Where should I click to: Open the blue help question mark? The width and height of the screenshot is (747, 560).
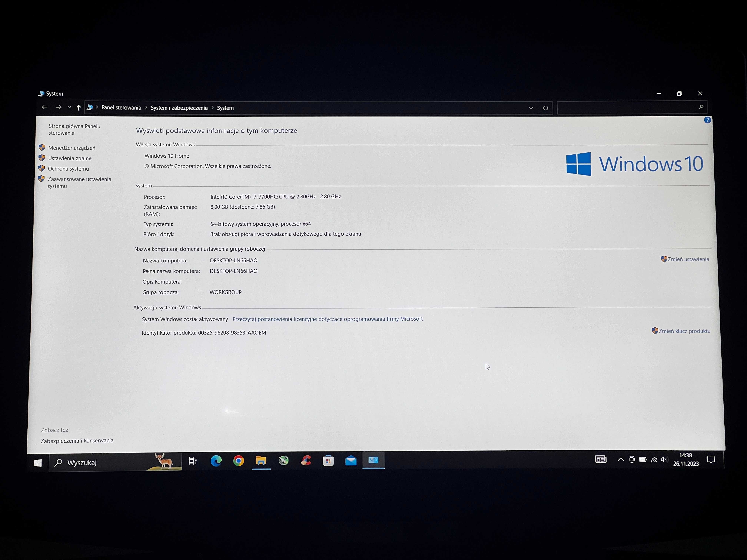pos(708,120)
